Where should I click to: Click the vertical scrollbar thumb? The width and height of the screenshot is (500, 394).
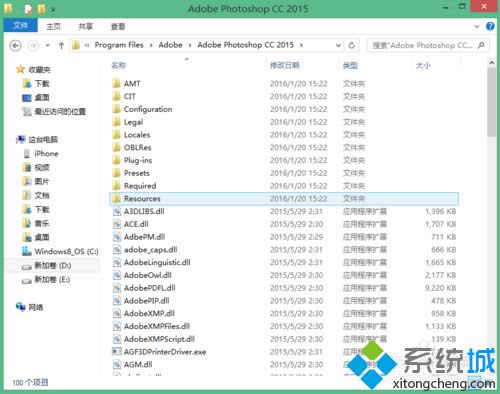(491, 102)
